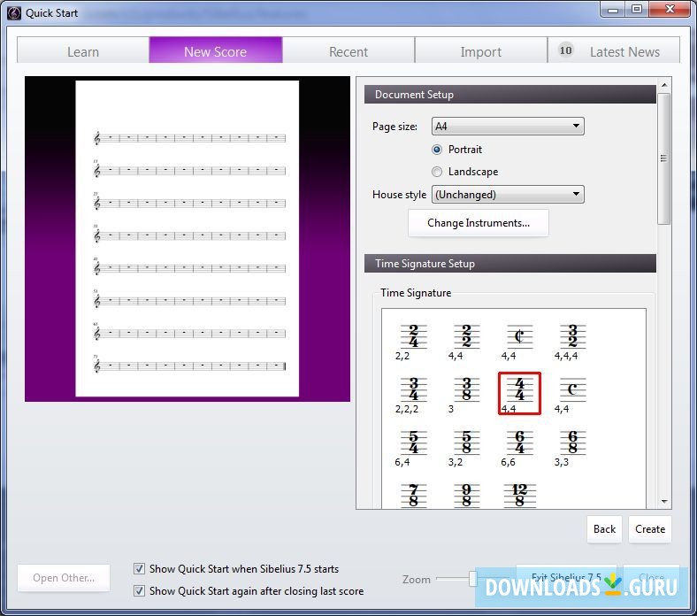Screen dimensions: 697x616
Task: Click the Time Signature Setup section header
Action: tap(510, 263)
